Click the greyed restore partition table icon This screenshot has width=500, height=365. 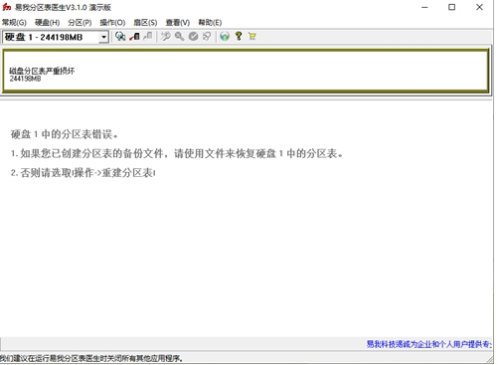click(x=148, y=36)
